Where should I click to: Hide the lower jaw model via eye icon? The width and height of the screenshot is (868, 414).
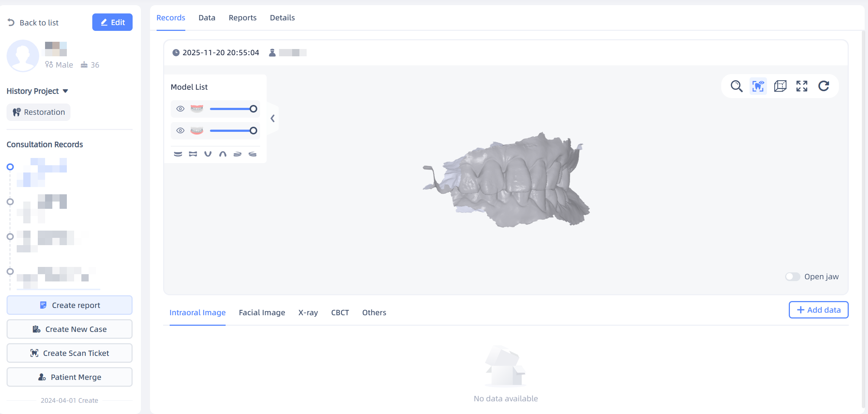click(x=180, y=130)
